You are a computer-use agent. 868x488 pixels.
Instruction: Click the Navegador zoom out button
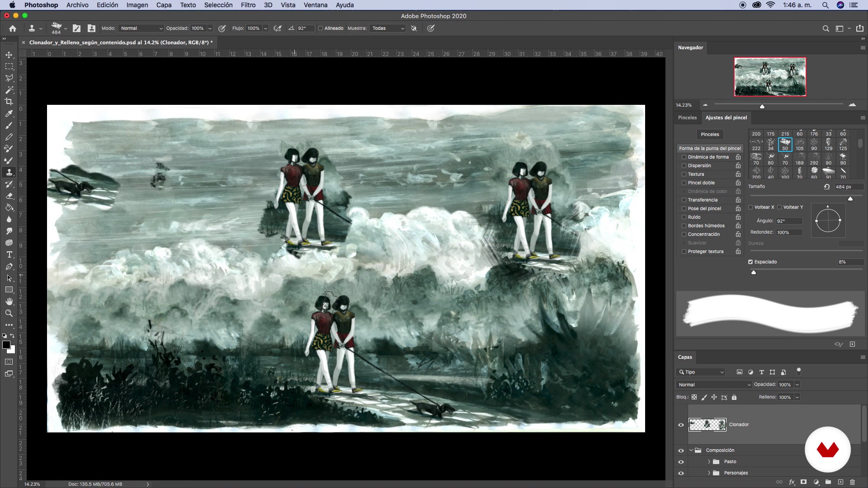[705, 105]
